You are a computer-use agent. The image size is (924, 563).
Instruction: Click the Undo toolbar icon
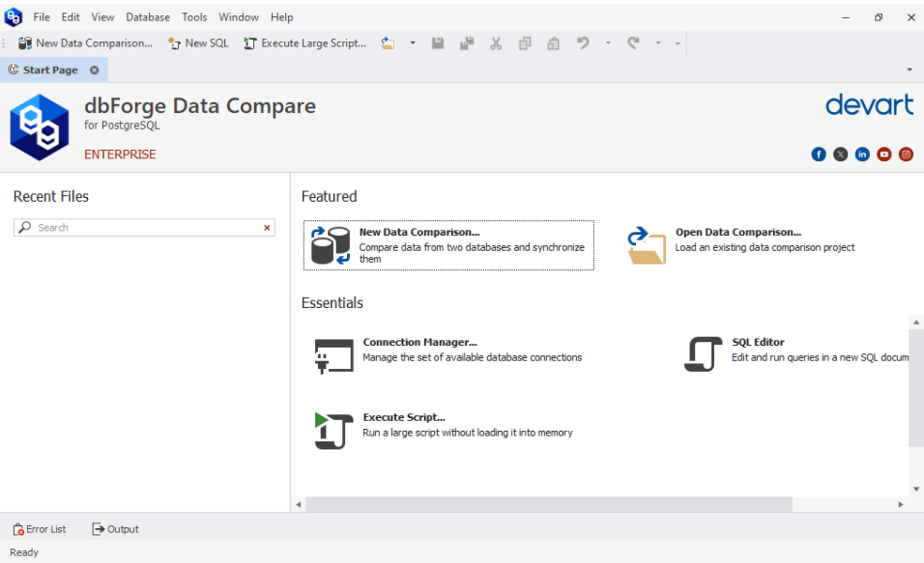click(583, 43)
